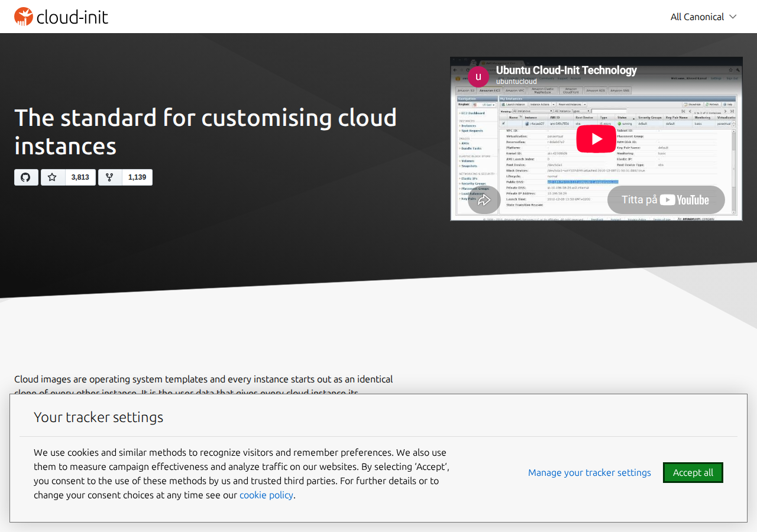Open Manage your tracker settings
This screenshot has height=532, width=757.
590,472
